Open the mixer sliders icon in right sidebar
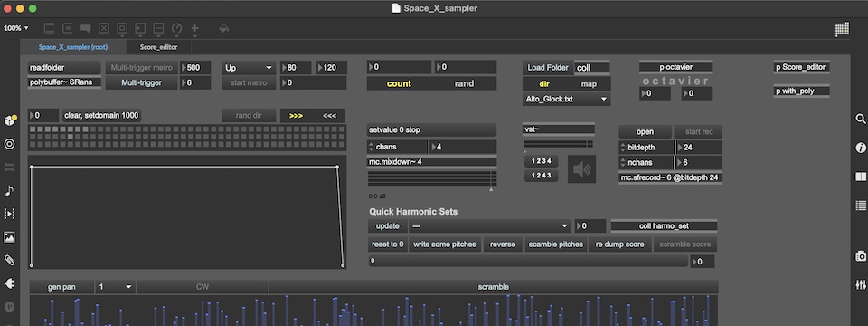Viewport: 868px width, 326px height. (x=860, y=285)
